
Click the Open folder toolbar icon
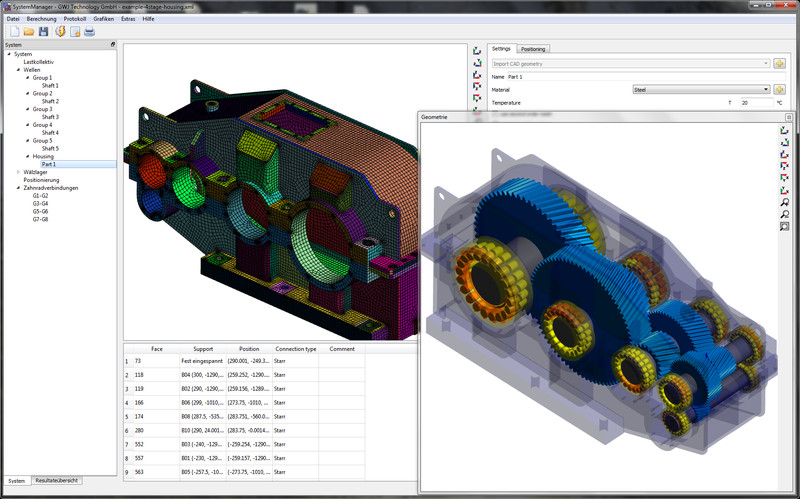click(x=28, y=32)
